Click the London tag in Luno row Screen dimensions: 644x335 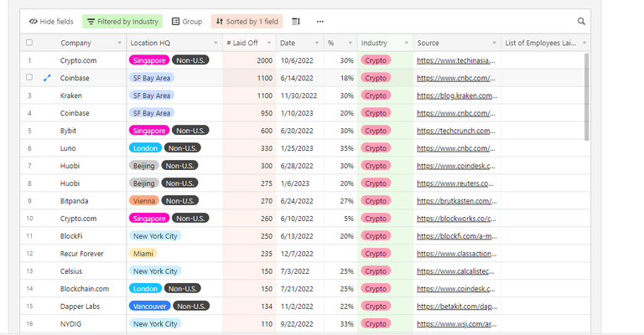tap(145, 148)
